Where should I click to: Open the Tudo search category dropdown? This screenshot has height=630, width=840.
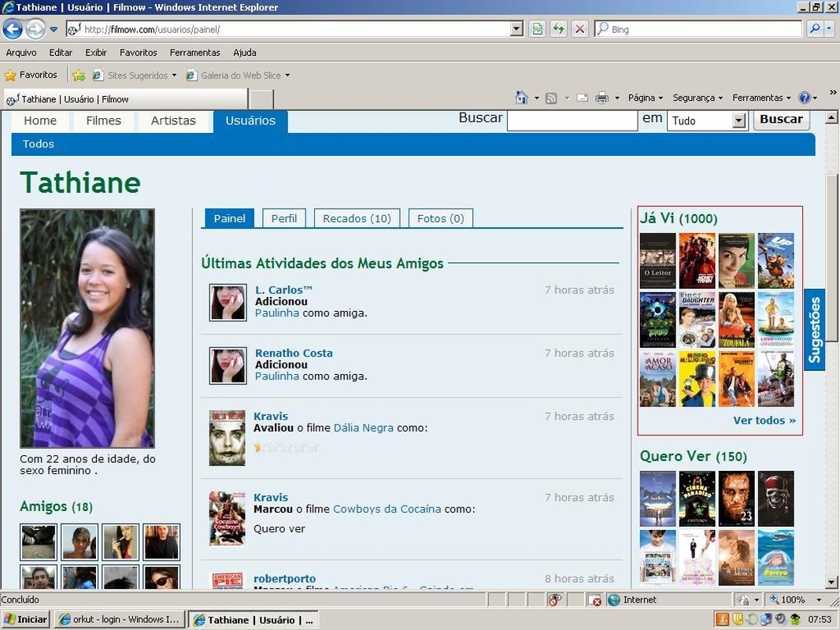[706, 121]
